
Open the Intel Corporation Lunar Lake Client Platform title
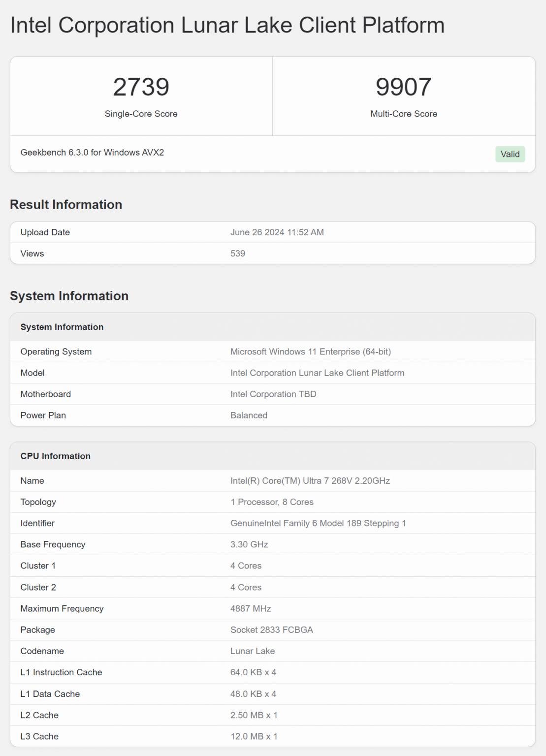[227, 25]
